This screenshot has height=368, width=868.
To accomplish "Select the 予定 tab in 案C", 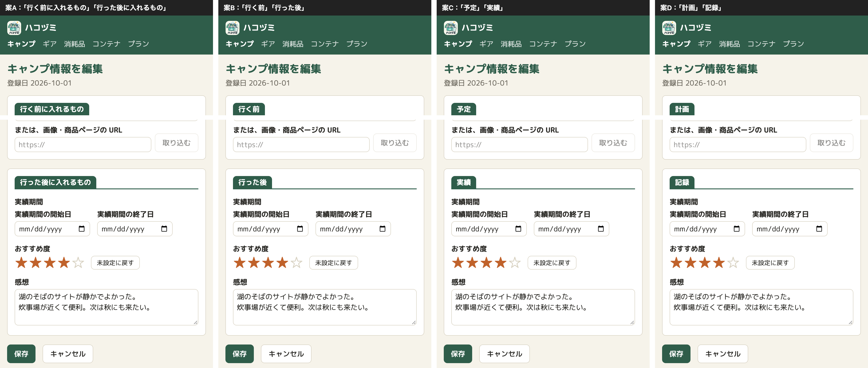I will pos(464,109).
